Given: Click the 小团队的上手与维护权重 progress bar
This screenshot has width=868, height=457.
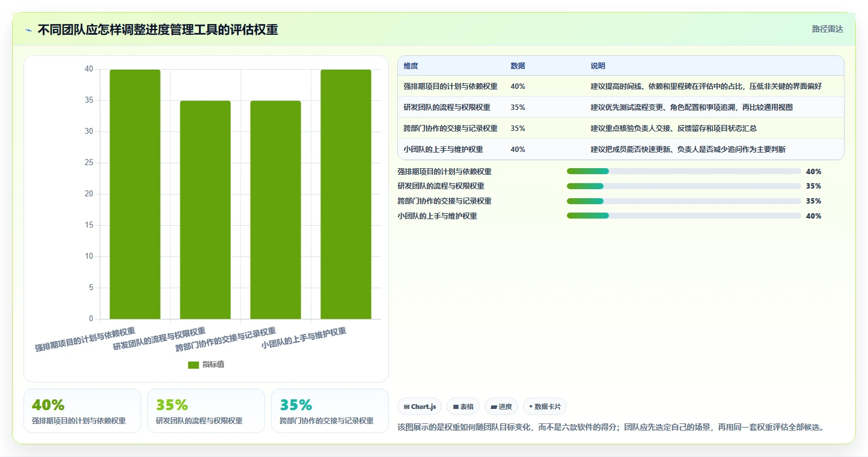Looking at the screenshot, I should [683, 216].
